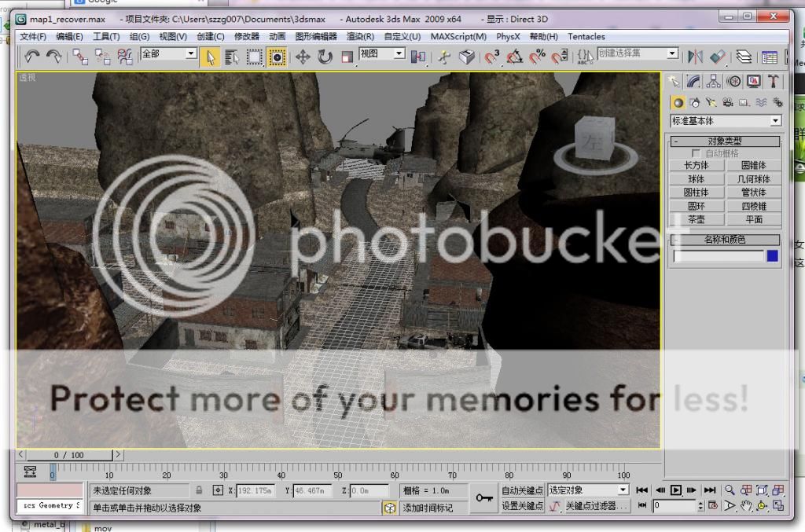
Task: Switch to the Hierarchy command panel tab
Action: pyautogui.click(x=714, y=82)
